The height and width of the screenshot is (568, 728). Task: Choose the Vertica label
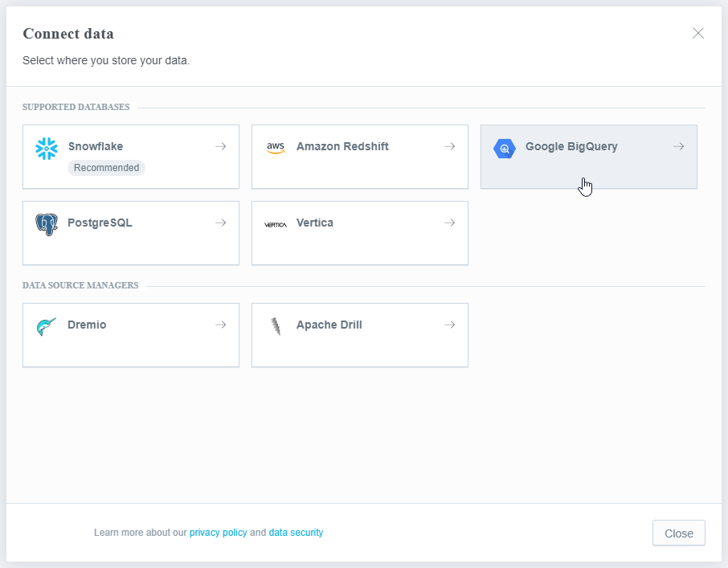[x=315, y=223]
